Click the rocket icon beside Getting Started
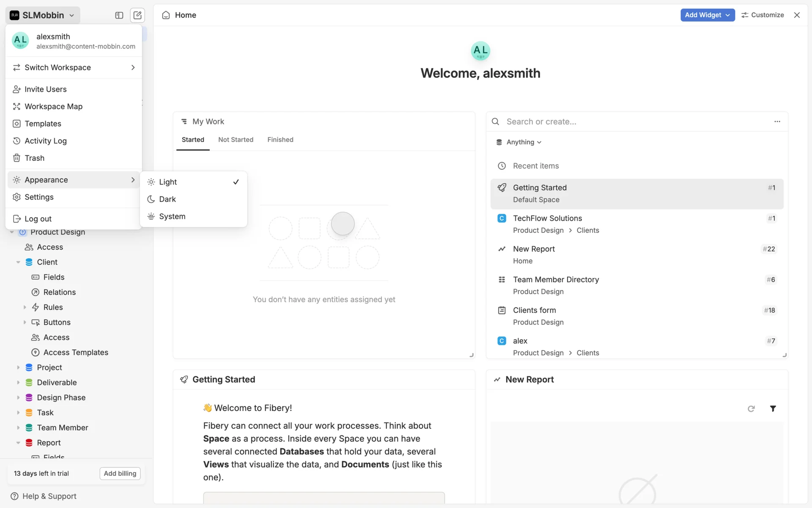812x508 pixels. 184,379
